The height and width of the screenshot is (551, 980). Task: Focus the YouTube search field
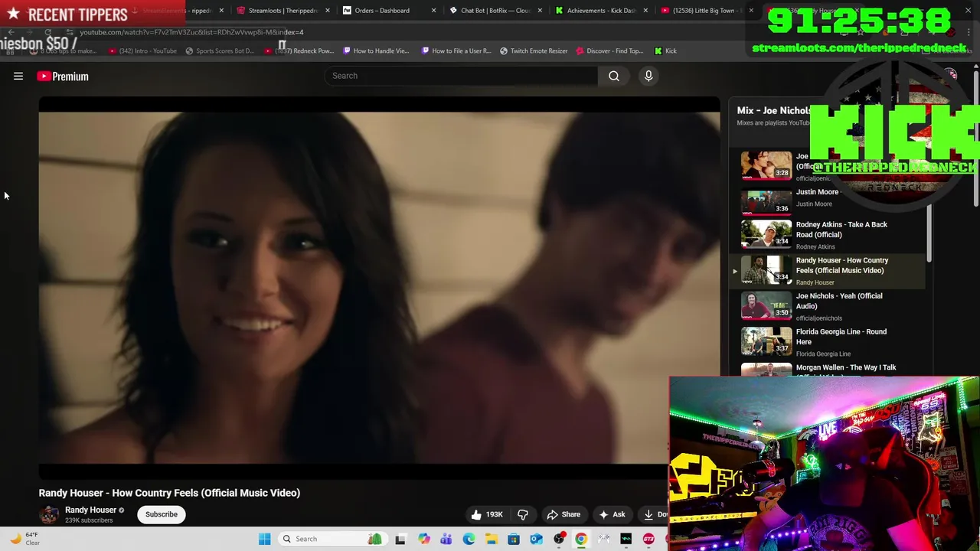(462, 76)
